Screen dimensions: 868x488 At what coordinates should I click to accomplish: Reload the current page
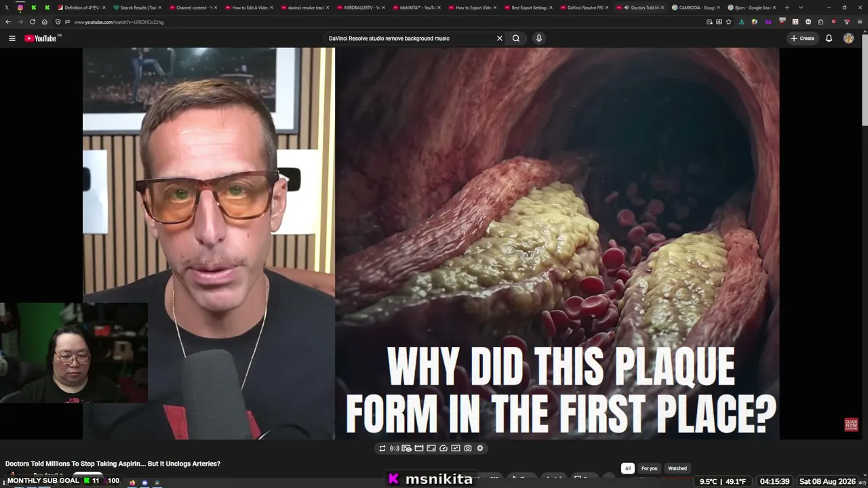pyautogui.click(x=32, y=22)
